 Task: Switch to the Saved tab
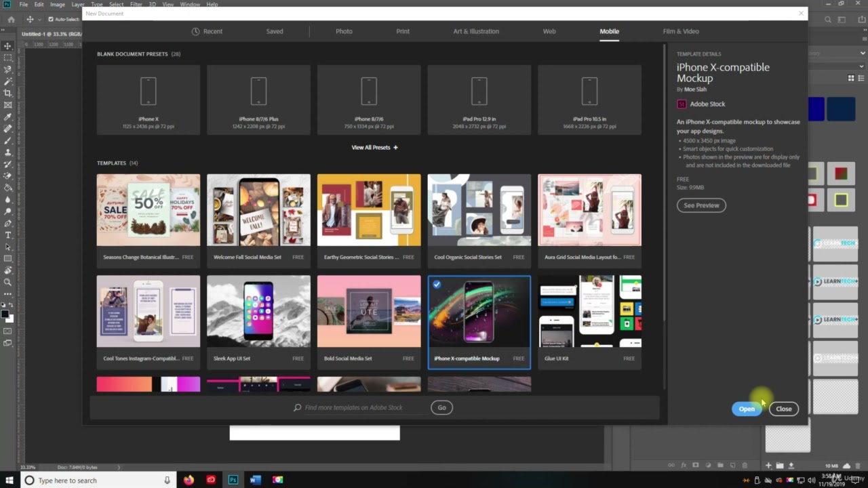coord(275,31)
